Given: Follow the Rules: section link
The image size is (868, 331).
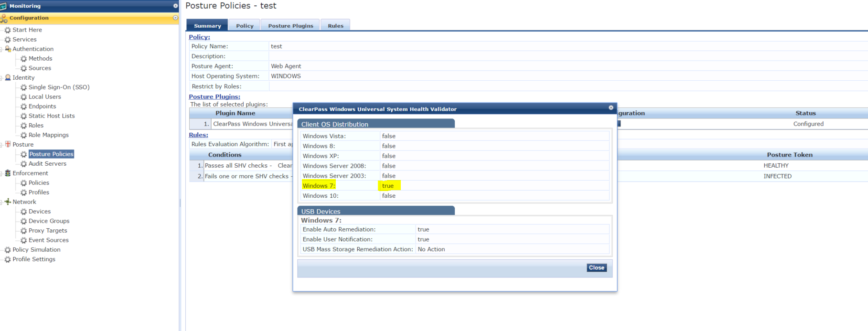Looking at the screenshot, I should pos(198,135).
